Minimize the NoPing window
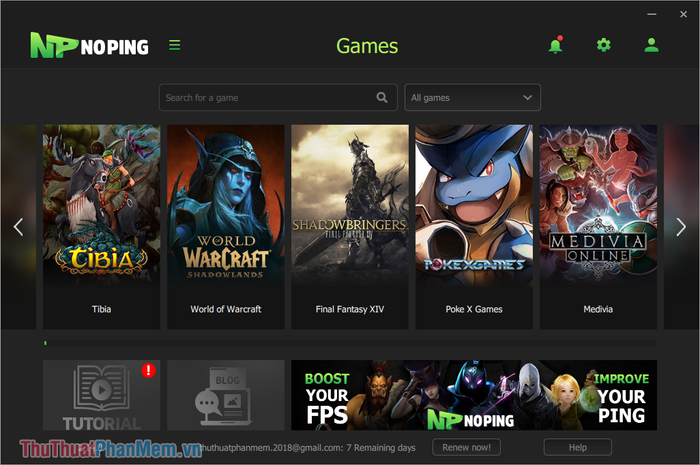The height and width of the screenshot is (465, 700). (652, 14)
